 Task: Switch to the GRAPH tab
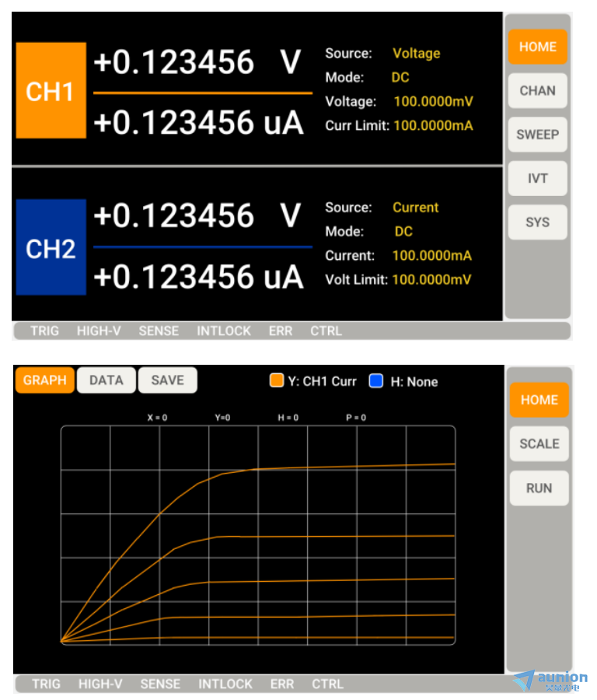(44, 380)
